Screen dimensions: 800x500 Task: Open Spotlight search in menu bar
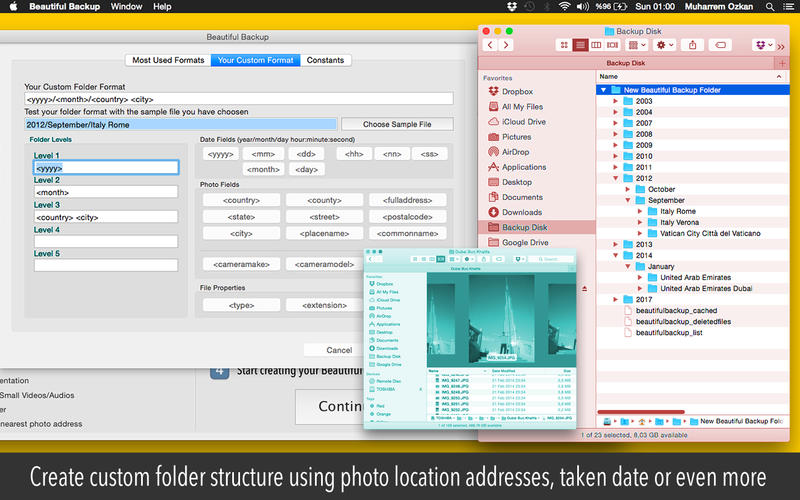pyautogui.click(x=769, y=7)
